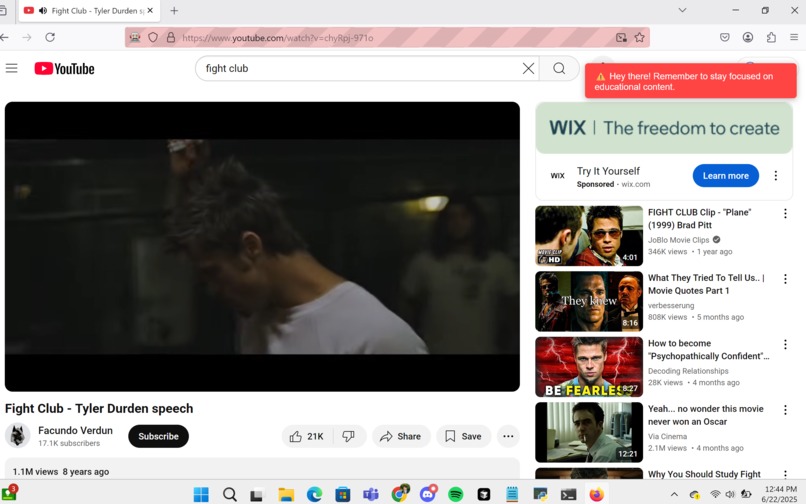The height and width of the screenshot is (504, 806).
Task: Switch to the Fight Club - Tyler Durden tab
Action: (x=89, y=11)
